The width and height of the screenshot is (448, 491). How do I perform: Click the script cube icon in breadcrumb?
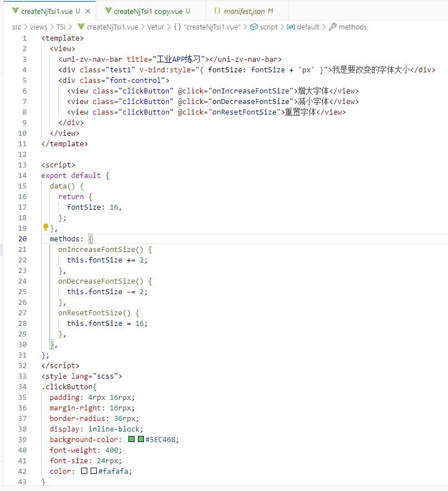(x=254, y=27)
